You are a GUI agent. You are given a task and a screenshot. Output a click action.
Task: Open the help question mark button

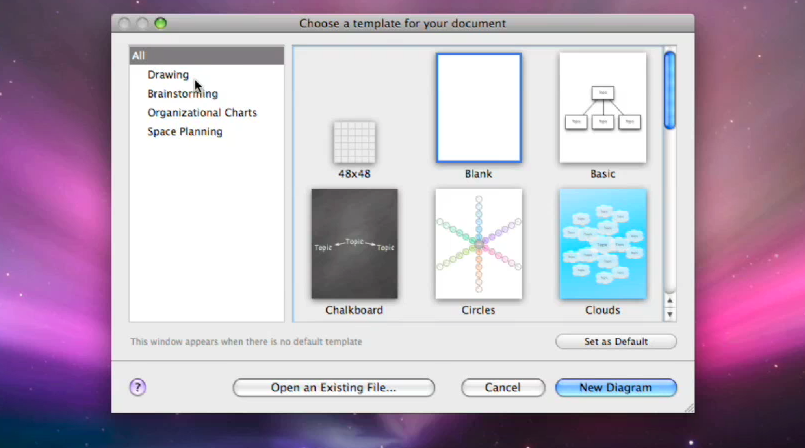tap(138, 387)
